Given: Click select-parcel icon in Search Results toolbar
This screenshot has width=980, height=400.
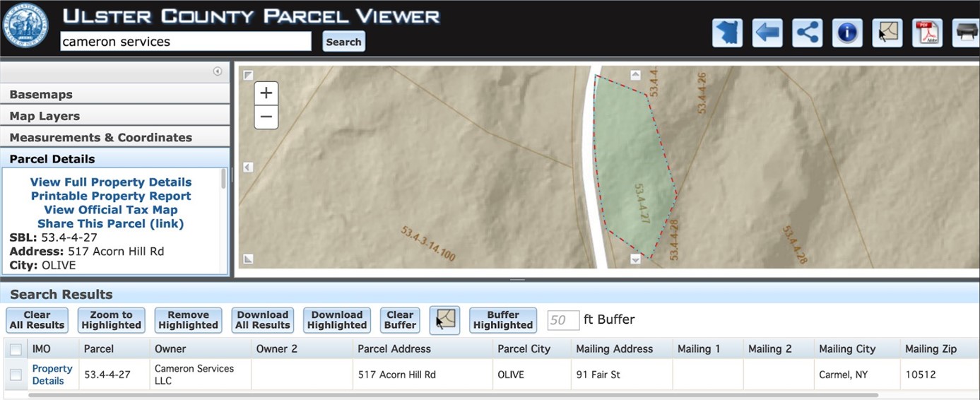Looking at the screenshot, I should (x=444, y=320).
